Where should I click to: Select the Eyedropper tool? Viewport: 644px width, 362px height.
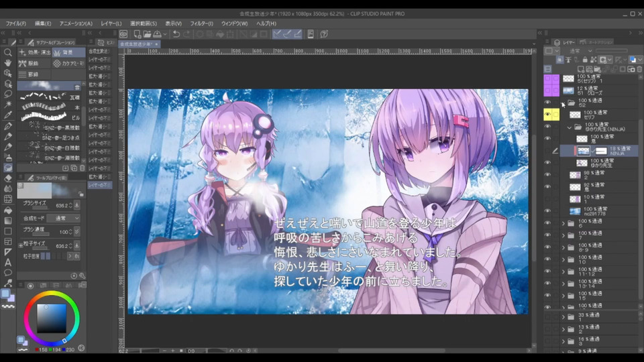click(x=7, y=115)
